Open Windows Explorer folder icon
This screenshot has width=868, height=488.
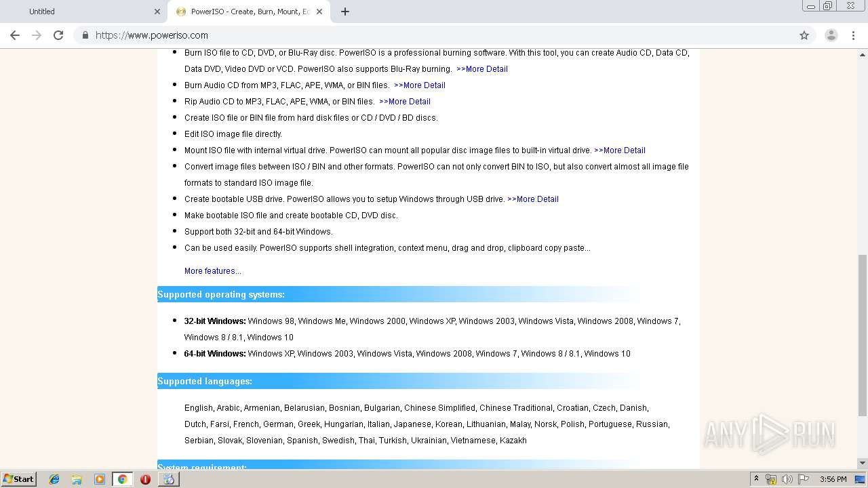[x=77, y=479]
